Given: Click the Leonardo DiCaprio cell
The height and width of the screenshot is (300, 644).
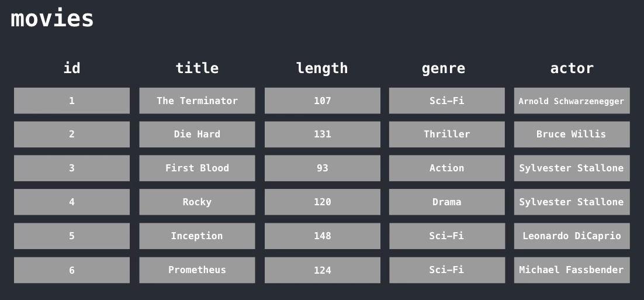Looking at the screenshot, I should tap(572, 236).
